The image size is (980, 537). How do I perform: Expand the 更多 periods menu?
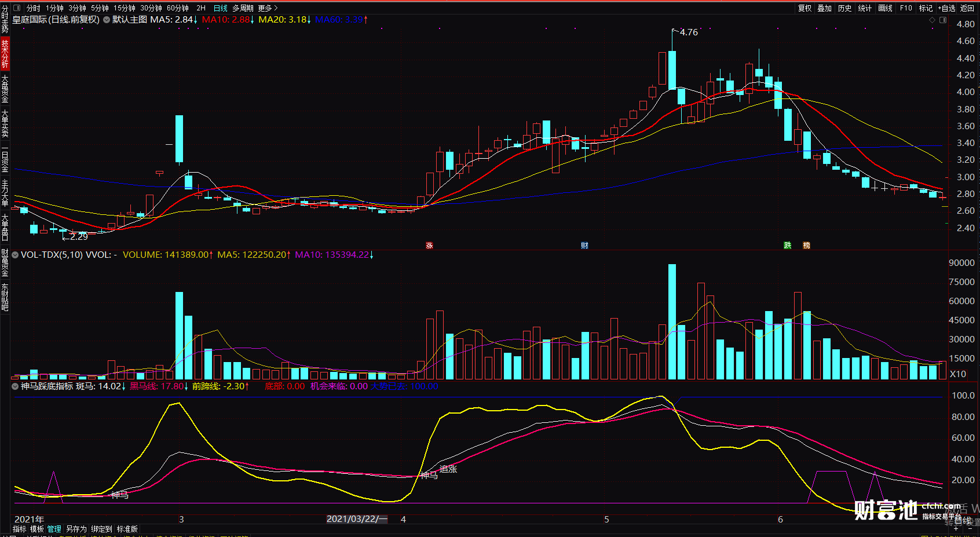[x=268, y=8]
